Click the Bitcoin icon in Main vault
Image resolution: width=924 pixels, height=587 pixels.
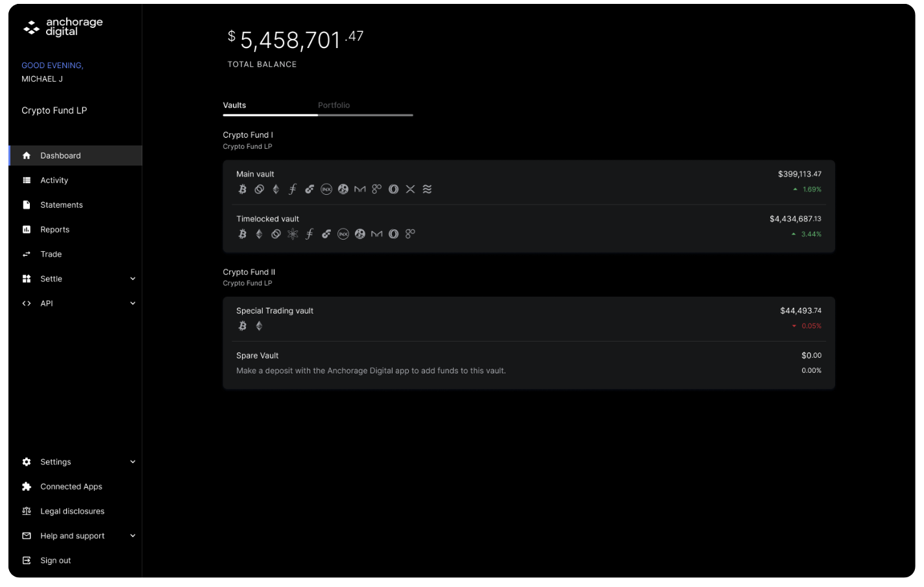click(x=243, y=190)
